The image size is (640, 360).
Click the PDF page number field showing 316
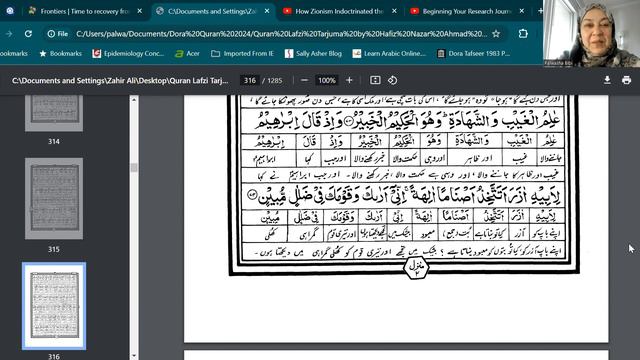[x=250, y=80]
